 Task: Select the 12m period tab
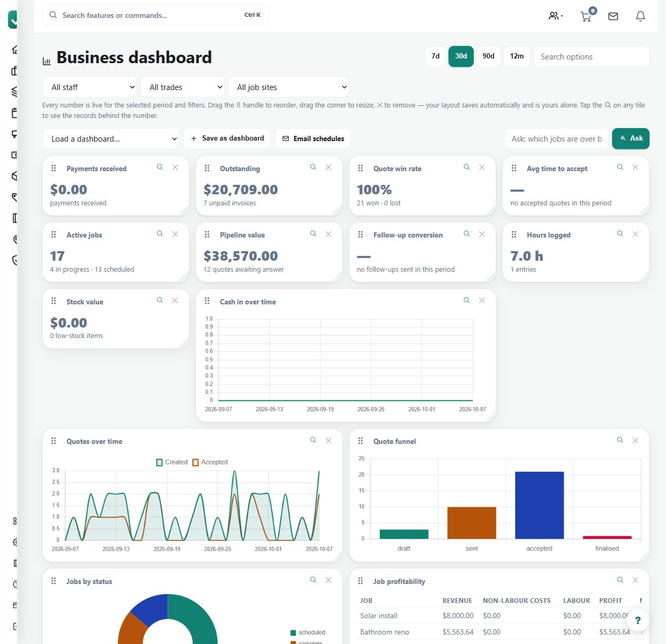click(x=517, y=56)
